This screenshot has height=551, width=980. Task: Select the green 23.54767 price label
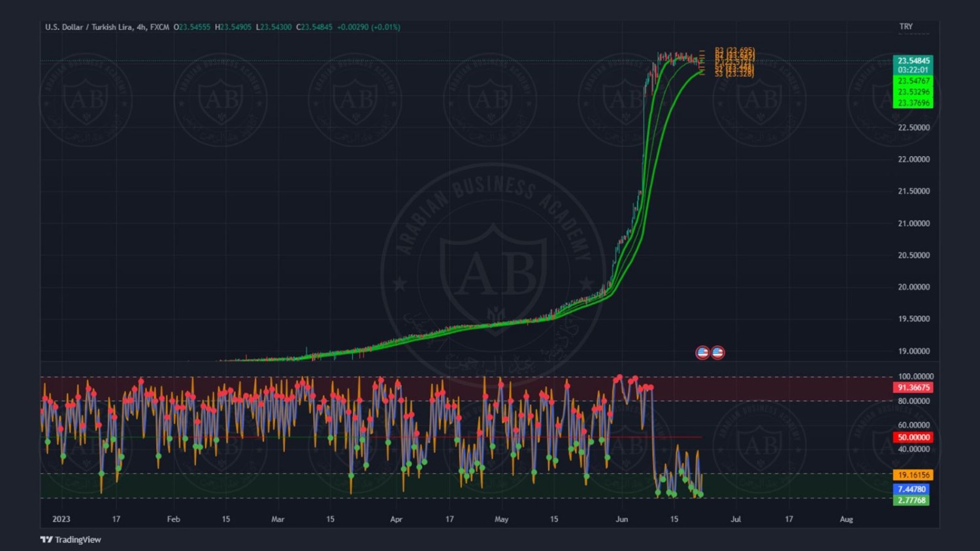[x=913, y=81]
